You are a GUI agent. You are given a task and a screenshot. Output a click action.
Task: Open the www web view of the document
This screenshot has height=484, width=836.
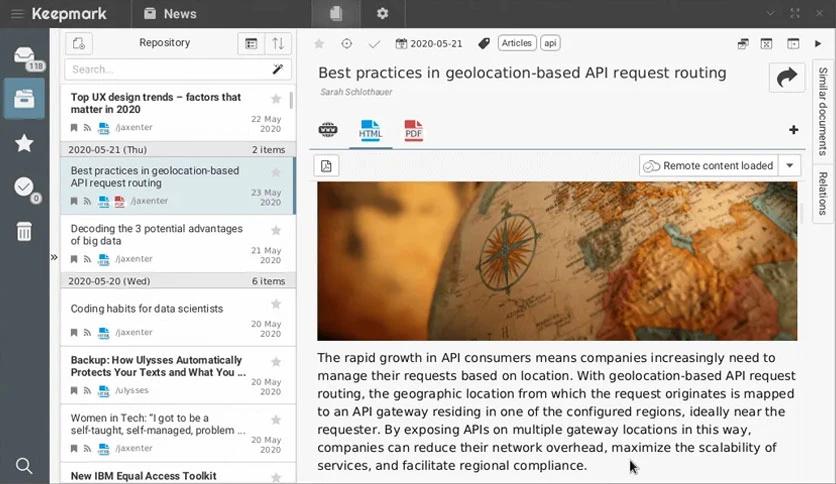tap(328, 130)
